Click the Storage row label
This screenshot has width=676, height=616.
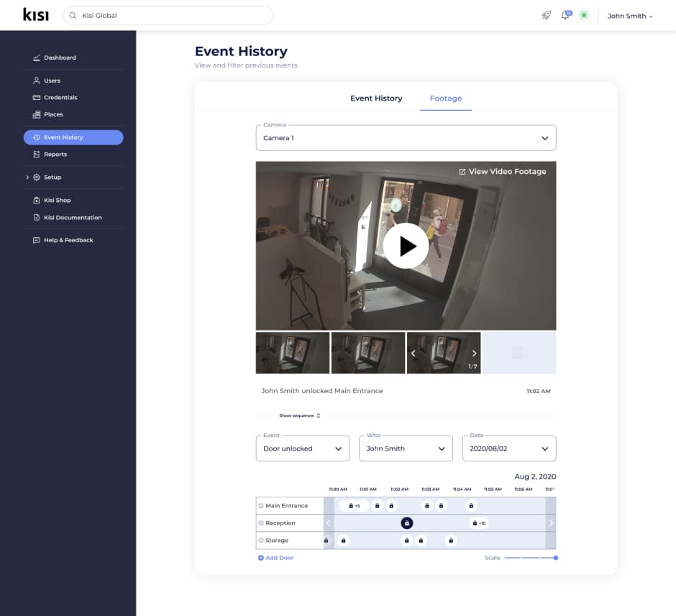pos(277,541)
